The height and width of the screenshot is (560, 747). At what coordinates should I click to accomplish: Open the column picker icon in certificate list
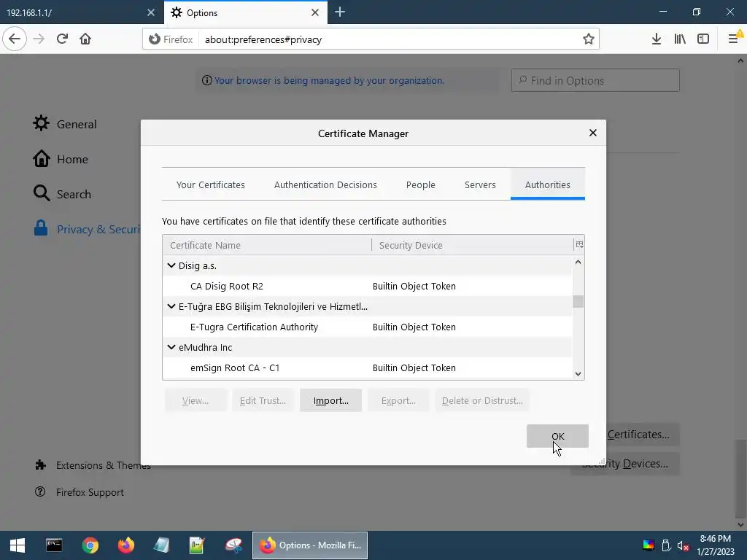coord(579,245)
